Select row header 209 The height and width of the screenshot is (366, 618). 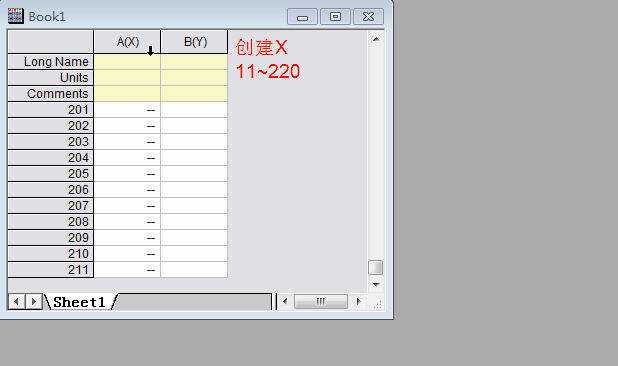point(50,238)
